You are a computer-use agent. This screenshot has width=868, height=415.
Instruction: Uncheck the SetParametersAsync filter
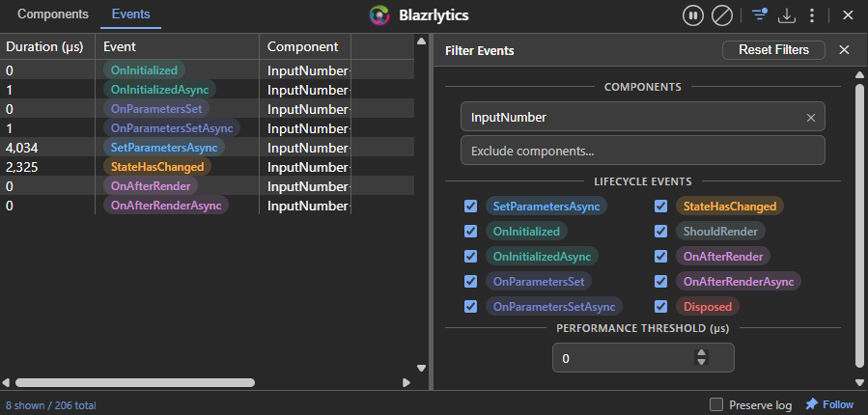(470, 207)
